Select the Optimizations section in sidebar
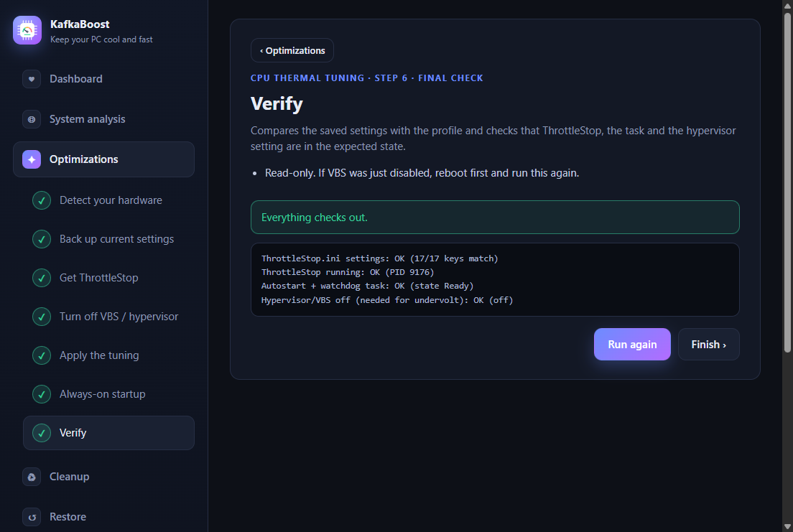The width and height of the screenshot is (793, 532). pyautogui.click(x=103, y=159)
